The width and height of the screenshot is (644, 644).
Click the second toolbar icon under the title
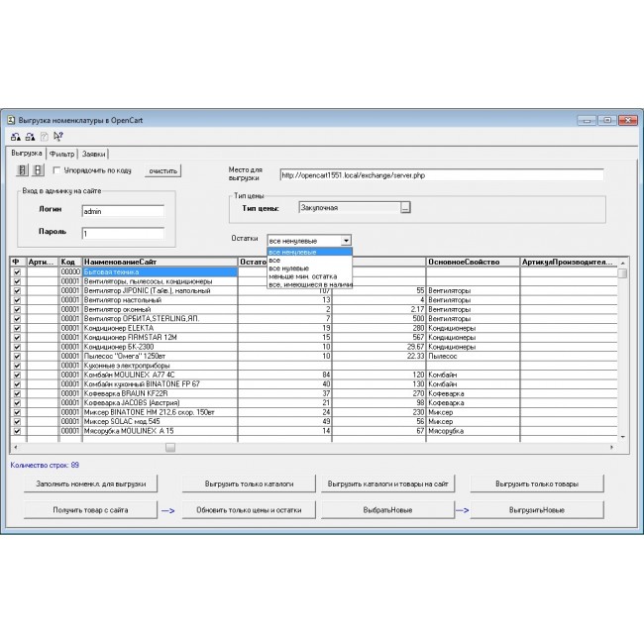30,137
